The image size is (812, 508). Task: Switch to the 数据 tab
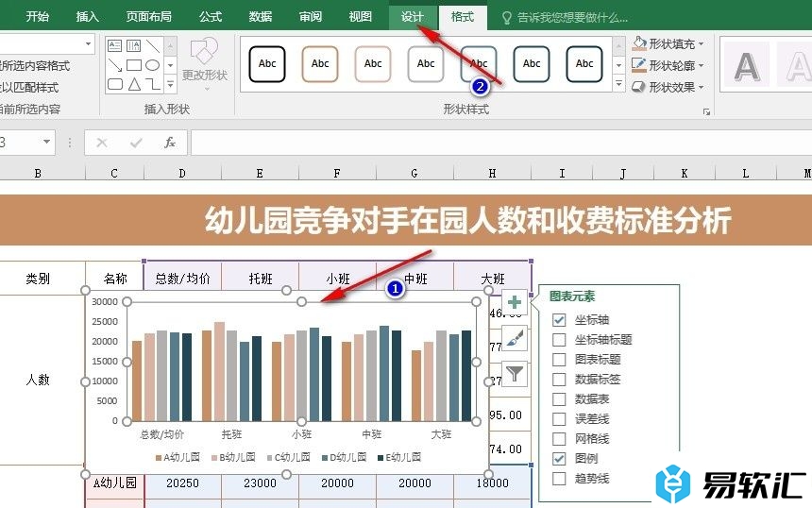point(260,17)
